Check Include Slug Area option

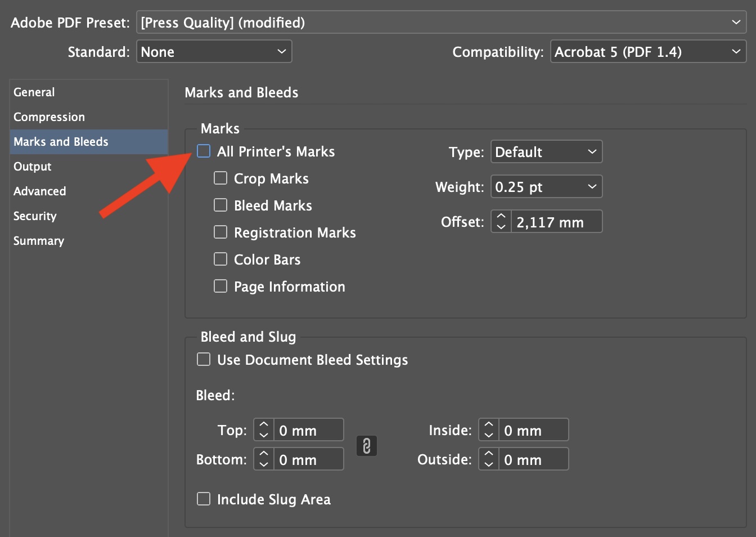tap(204, 499)
